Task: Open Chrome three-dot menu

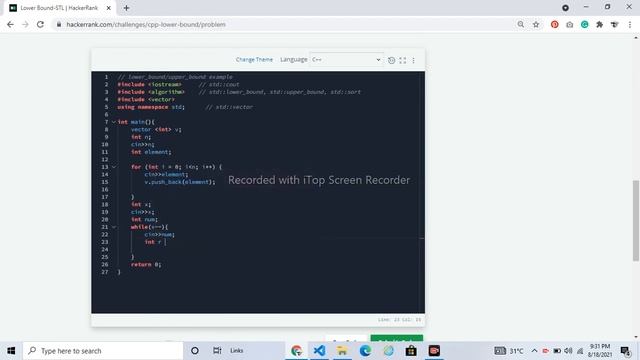Action: [630, 24]
